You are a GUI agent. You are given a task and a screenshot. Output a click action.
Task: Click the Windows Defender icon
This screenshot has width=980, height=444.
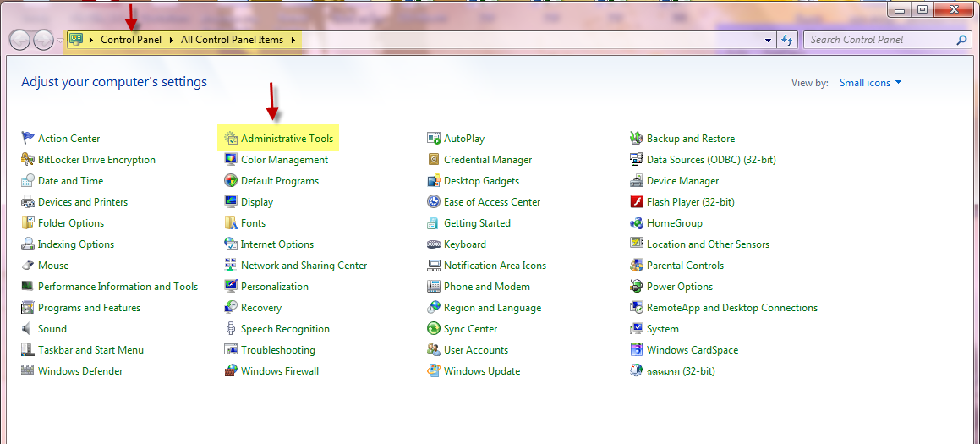click(x=28, y=370)
